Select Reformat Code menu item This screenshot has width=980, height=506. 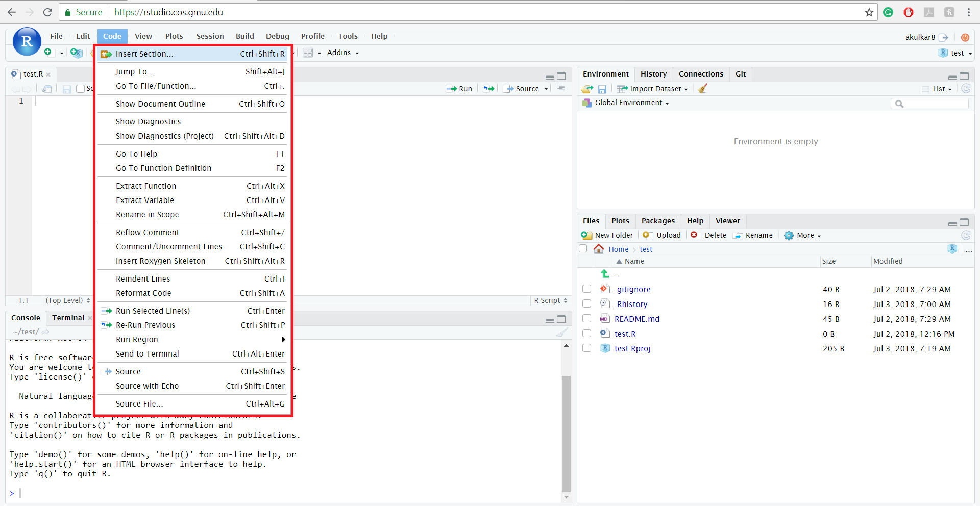[193, 293]
